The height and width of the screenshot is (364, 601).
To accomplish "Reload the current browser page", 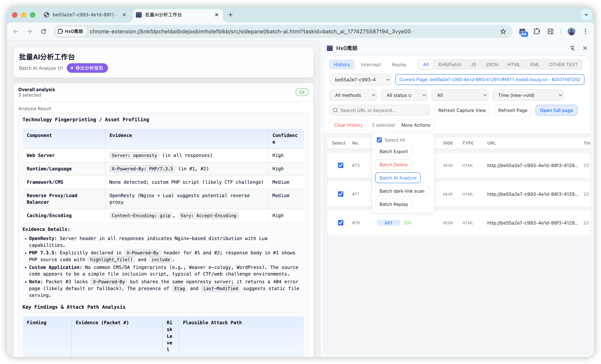I will pyautogui.click(x=43, y=31).
